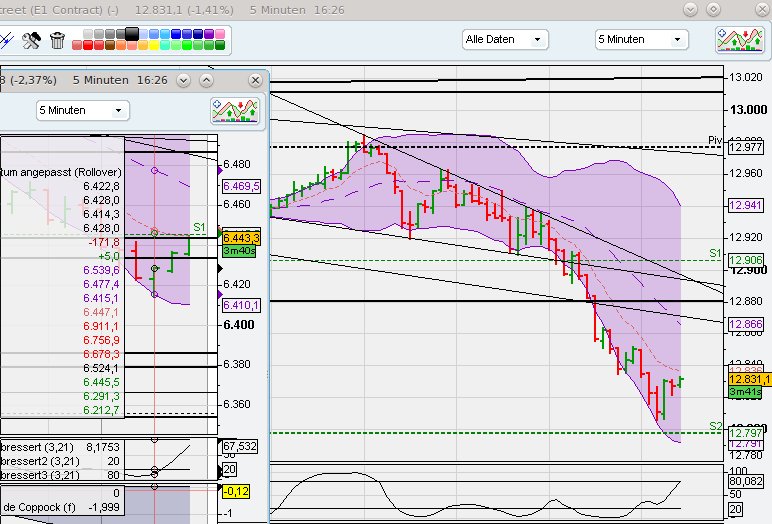Pick the navy blue color swatch
Image resolution: width=772 pixels, height=524 pixels.
[x=198, y=34]
